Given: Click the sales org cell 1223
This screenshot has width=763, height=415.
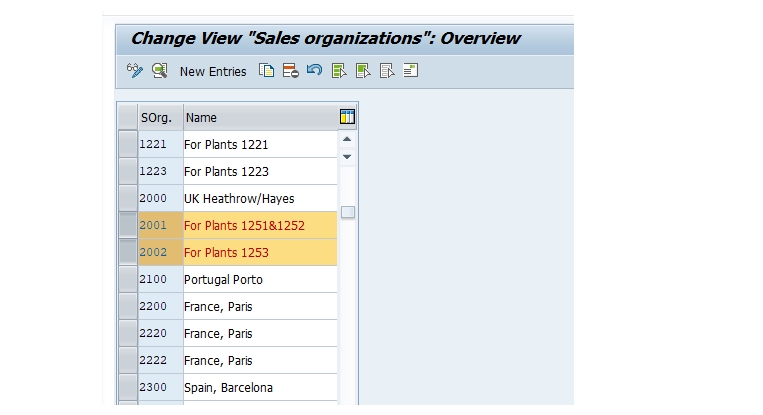Looking at the screenshot, I should coord(161,171).
